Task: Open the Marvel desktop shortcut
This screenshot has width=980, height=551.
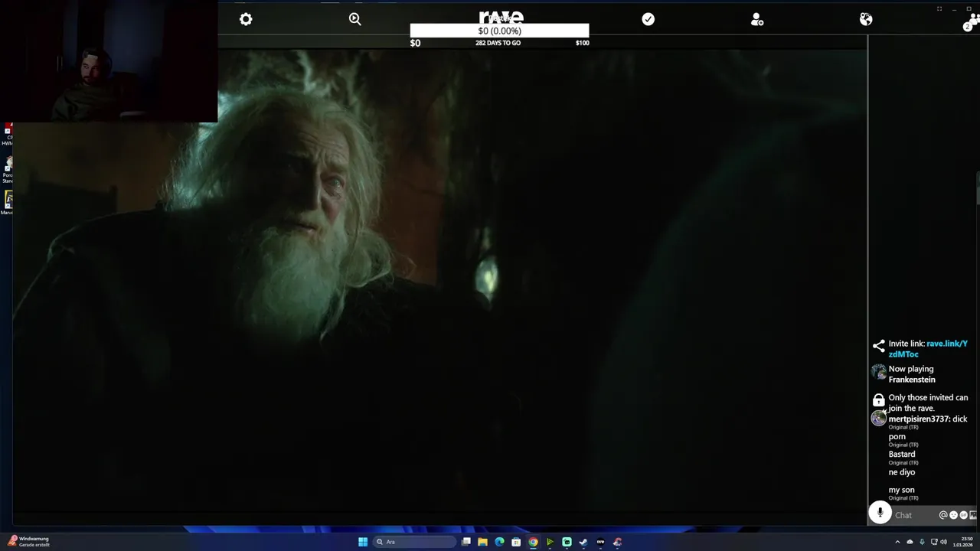Action: (7, 203)
